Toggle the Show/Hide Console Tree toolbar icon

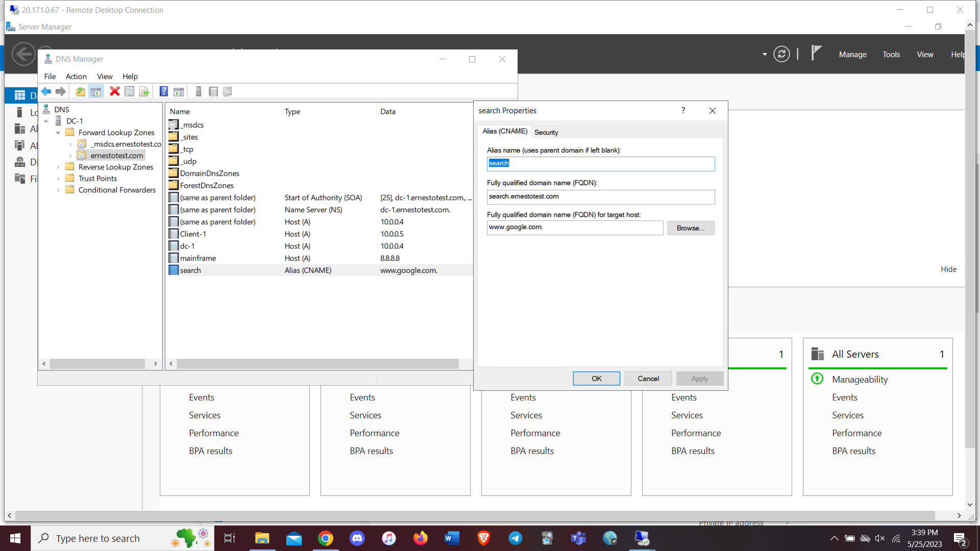coord(96,91)
